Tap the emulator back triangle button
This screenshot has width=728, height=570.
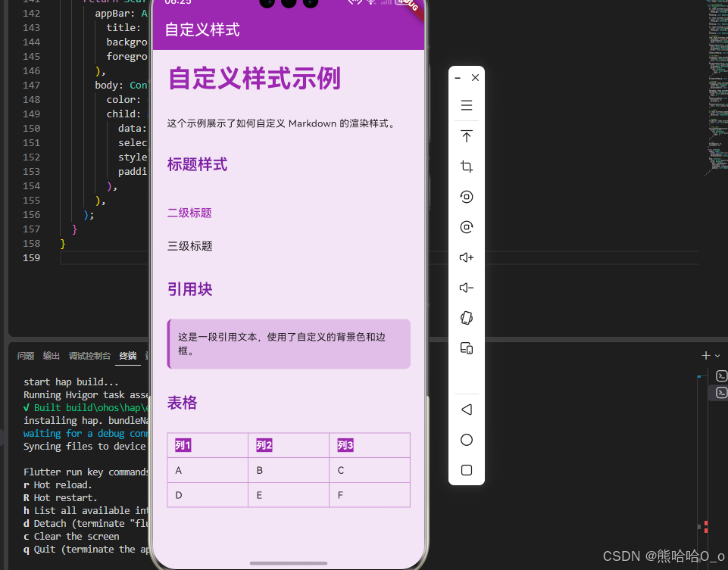466,410
